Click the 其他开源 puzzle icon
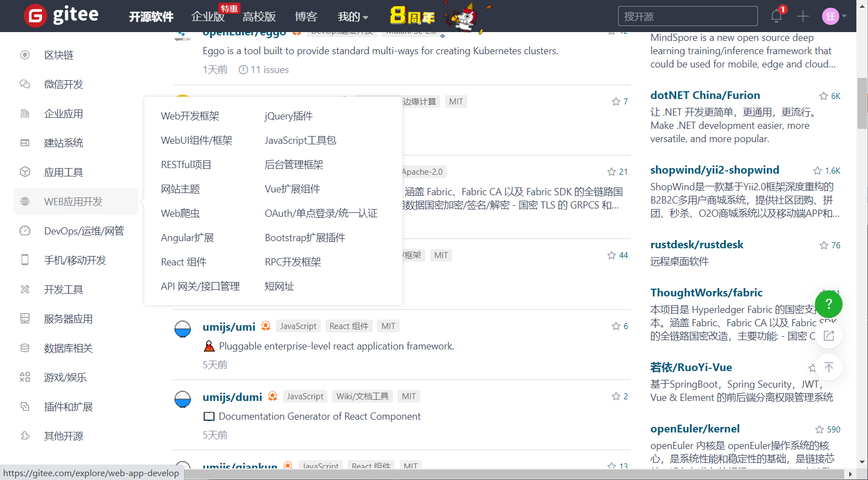 25,436
